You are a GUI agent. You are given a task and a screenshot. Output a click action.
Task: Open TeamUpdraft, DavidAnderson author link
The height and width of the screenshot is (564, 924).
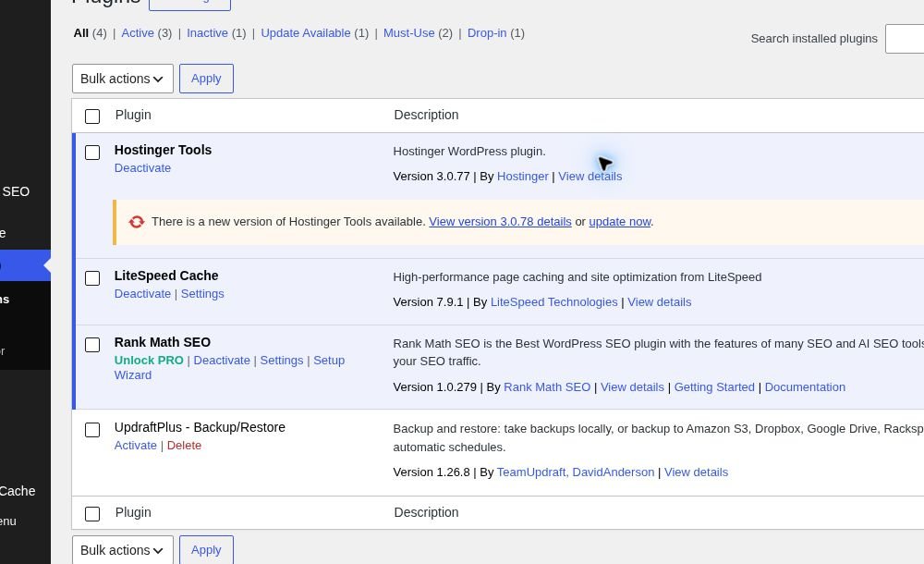[576, 472]
